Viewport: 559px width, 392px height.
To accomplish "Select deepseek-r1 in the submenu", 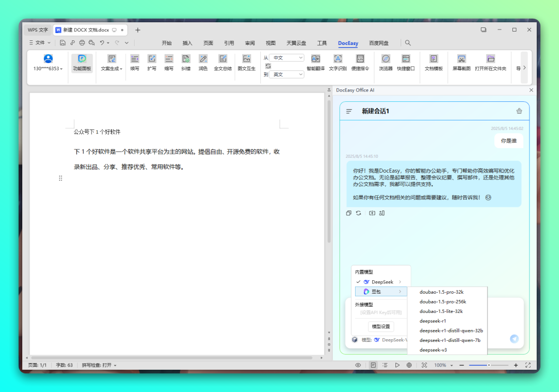I will pos(433,321).
